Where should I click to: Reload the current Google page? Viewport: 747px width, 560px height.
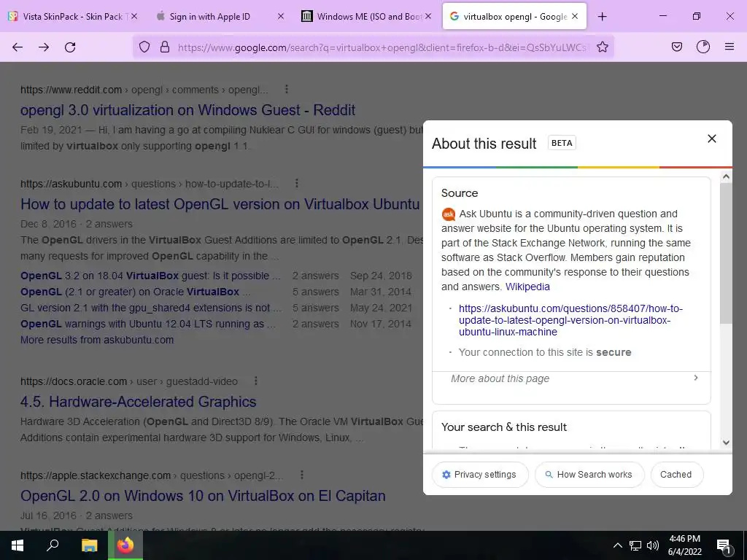click(x=70, y=47)
